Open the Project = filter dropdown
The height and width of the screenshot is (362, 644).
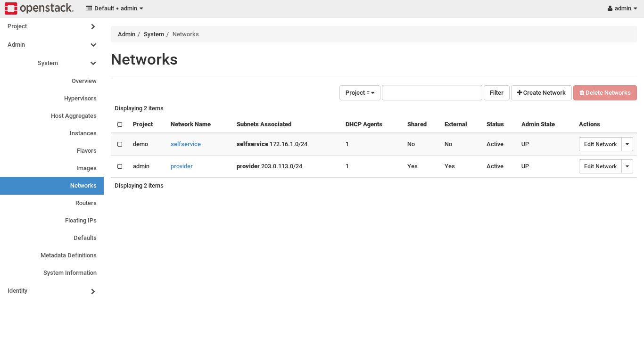pyautogui.click(x=360, y=92)
